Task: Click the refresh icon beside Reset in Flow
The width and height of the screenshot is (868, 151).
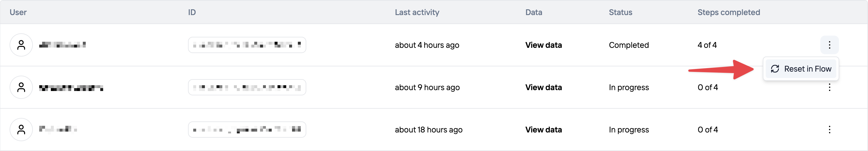Action: pyautogui.click(x=775, y=69)
